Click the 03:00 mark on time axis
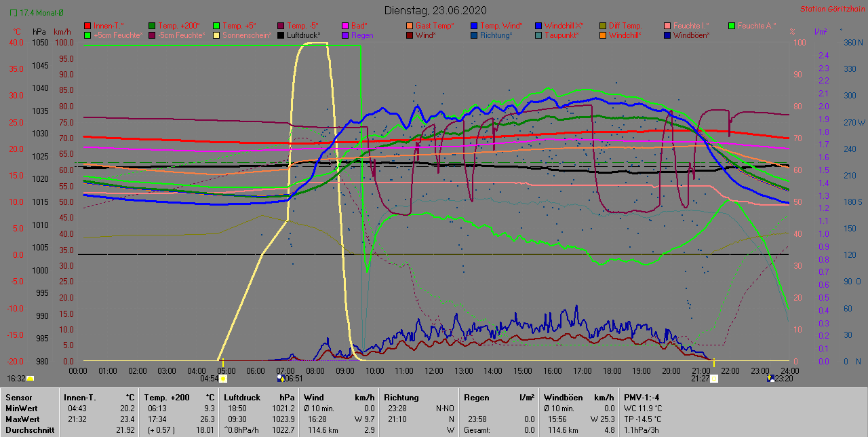 click(x=166, y=371)
